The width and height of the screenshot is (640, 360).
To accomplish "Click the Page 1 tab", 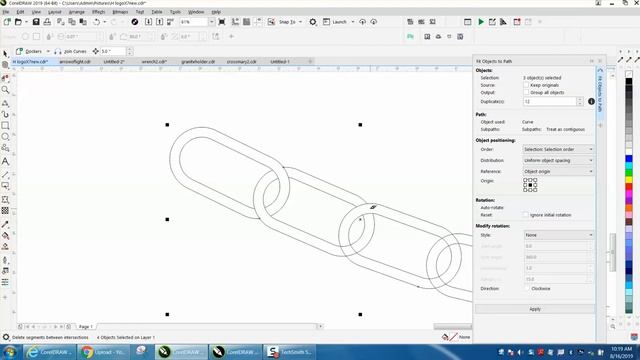I will (x=86, y=327).
